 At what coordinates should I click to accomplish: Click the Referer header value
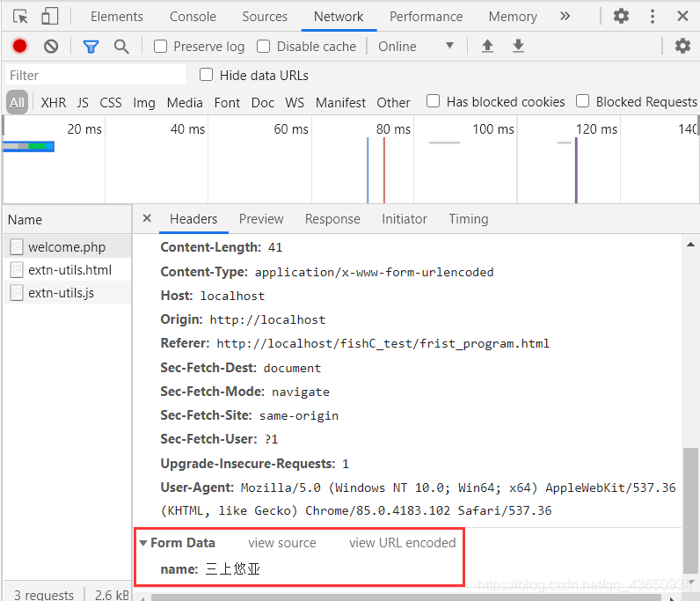tap(383, 343)
